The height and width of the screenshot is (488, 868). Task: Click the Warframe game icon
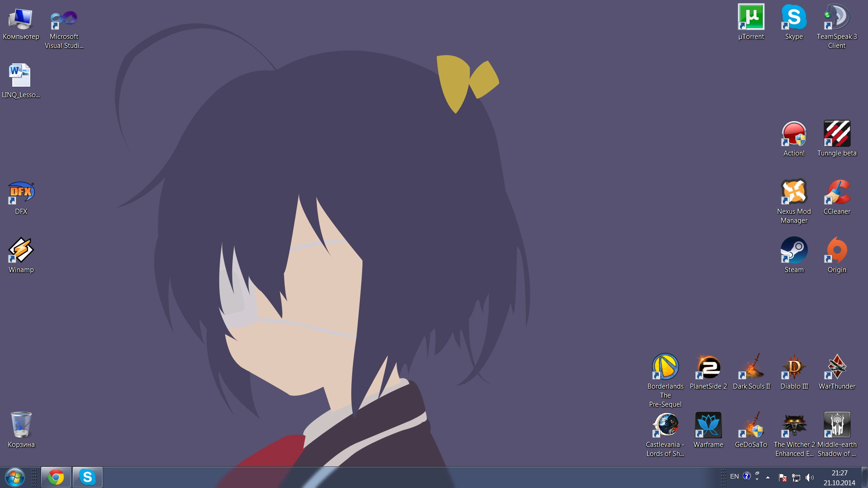pyautogui.click(x=708, y=426)
